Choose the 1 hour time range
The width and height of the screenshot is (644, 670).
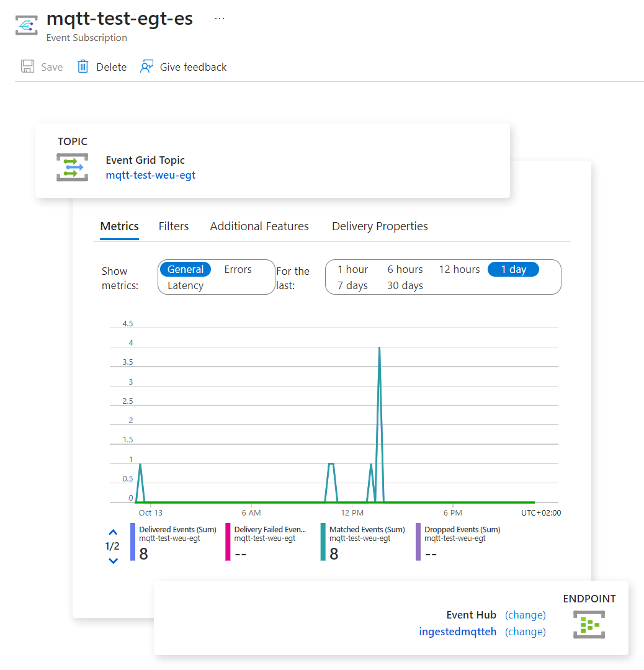click(352, 269)
